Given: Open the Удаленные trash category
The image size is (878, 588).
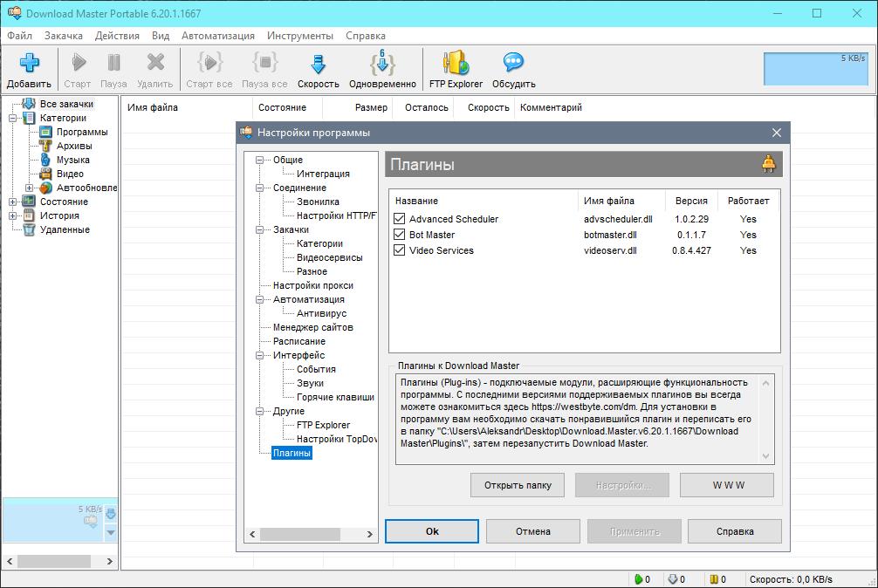Looking at the screenshot, I should tap(64, 229).
